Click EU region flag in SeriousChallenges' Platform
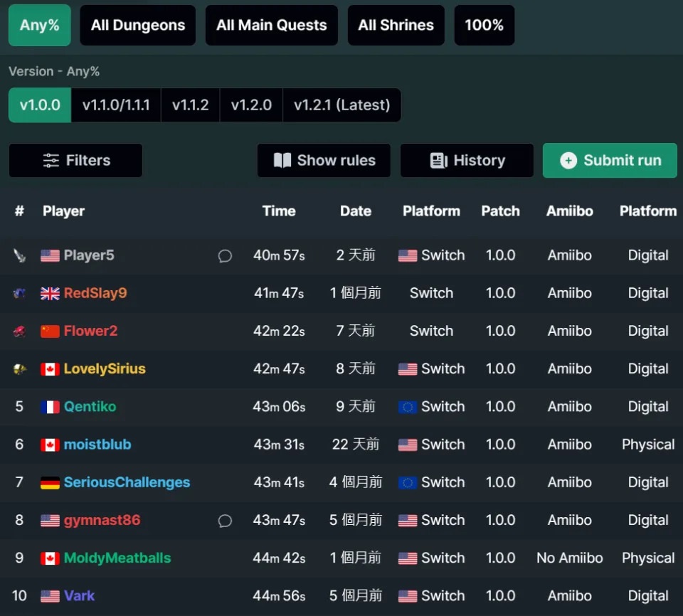Screen dimensions: 683x616 (408, 483)
